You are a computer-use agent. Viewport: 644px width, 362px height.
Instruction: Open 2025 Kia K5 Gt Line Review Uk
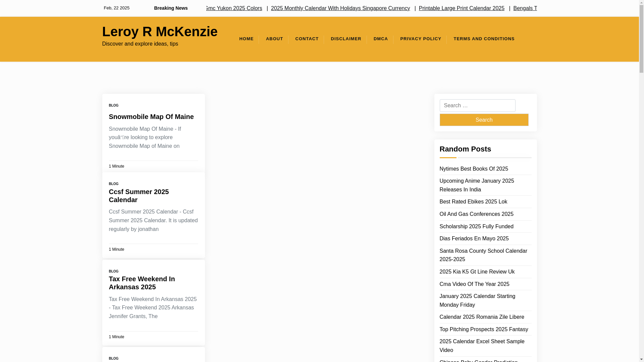[x=477, y=272]
